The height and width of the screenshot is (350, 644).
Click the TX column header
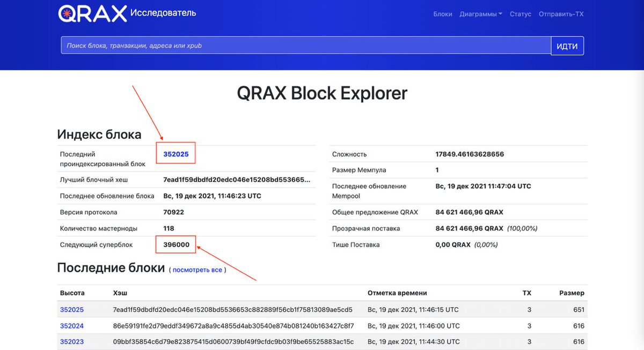coord(527,293)
